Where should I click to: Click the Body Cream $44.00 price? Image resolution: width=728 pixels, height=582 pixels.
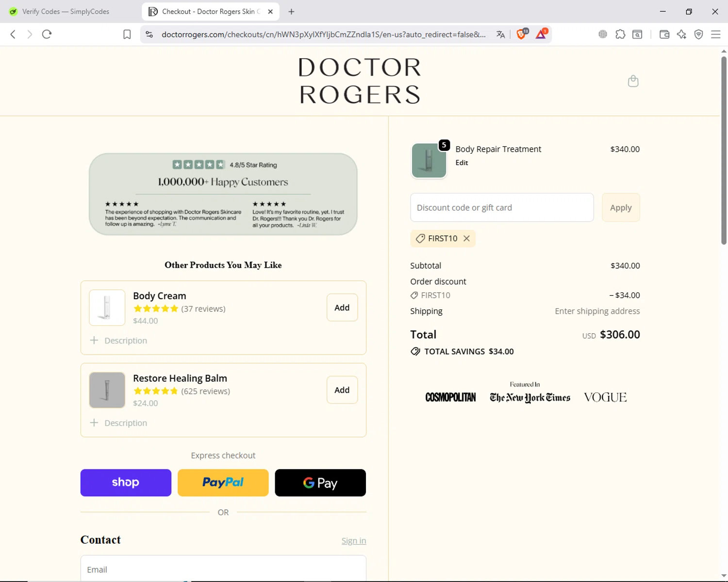click(146, 321)
